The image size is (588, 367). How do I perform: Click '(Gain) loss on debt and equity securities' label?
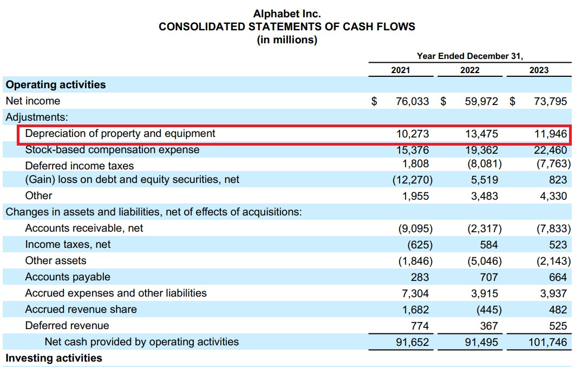click(x=132, y=180)
